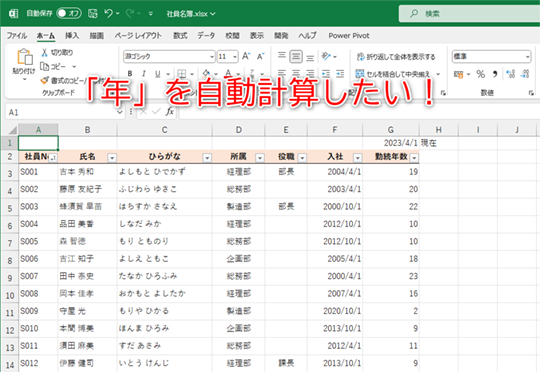
Task: Click 切り取り cut button
Action: click(x=57, y=52)
